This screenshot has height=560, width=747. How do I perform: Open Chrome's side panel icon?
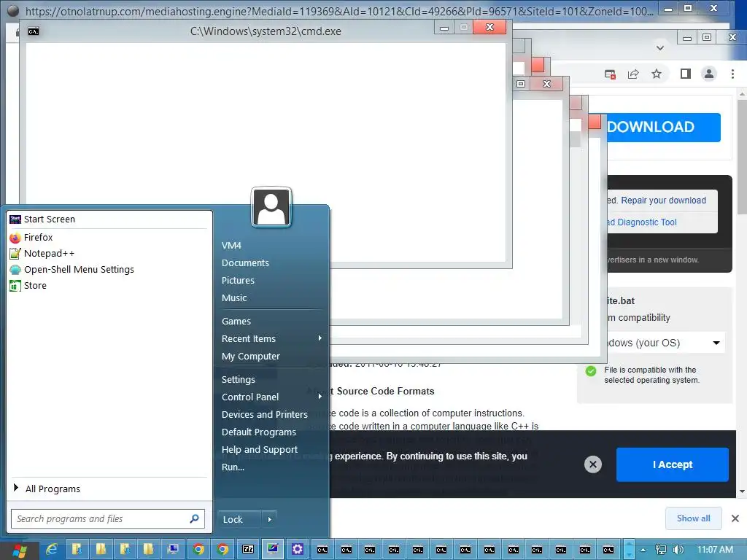coord(686,74)
